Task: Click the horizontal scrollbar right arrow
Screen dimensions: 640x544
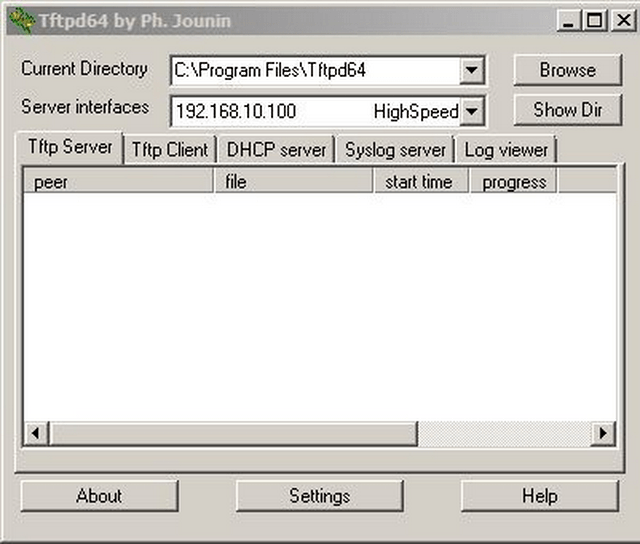Action: tap(603, 433)
